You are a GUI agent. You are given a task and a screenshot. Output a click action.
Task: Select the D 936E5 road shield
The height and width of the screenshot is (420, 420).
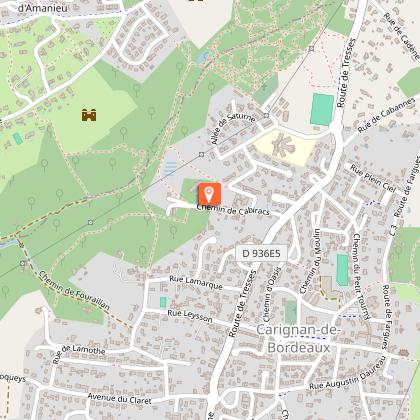click(261, 254)
